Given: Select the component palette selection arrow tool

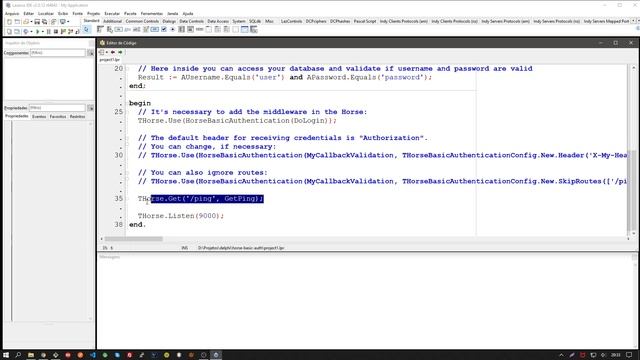Looking at the screenshot, I should point(86,29).
